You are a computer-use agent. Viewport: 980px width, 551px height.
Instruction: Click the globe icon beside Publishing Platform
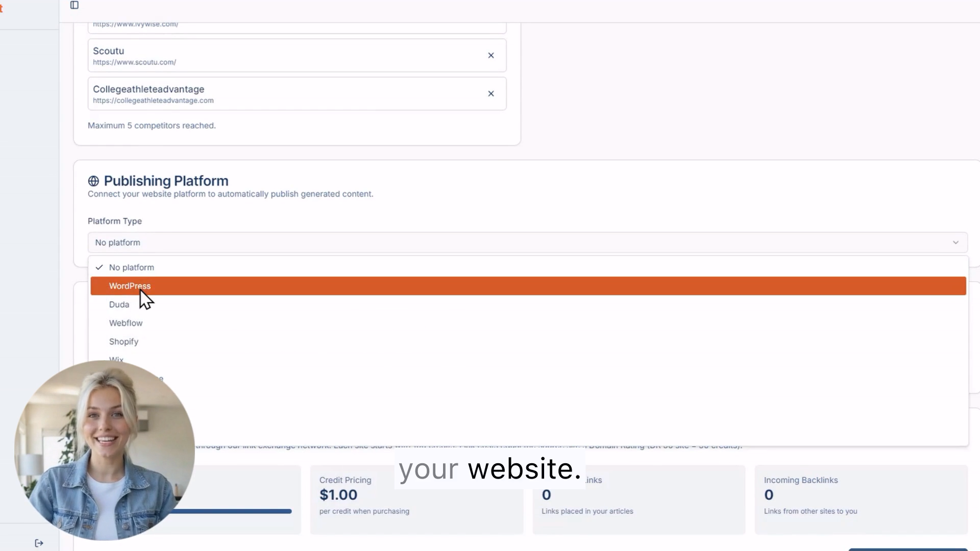(x=93, y=181)
